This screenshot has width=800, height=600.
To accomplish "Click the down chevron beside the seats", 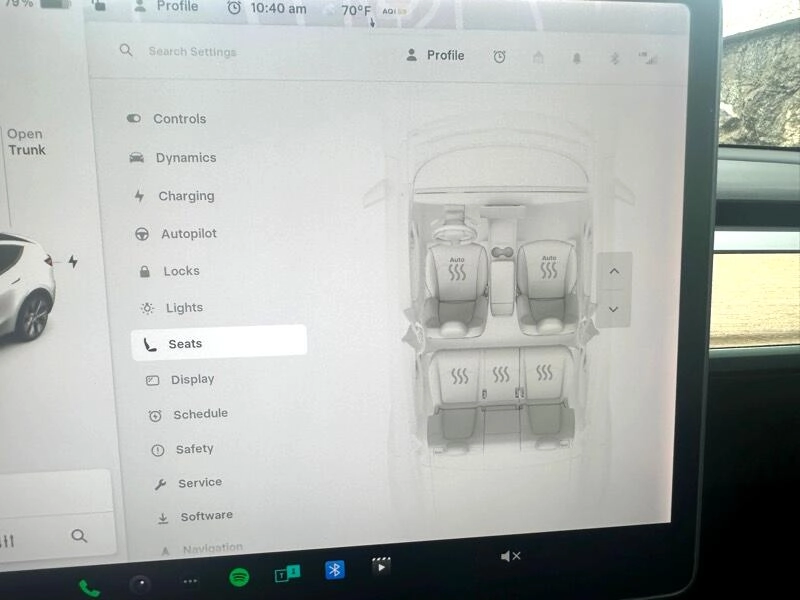I will [x=614, y=309].
